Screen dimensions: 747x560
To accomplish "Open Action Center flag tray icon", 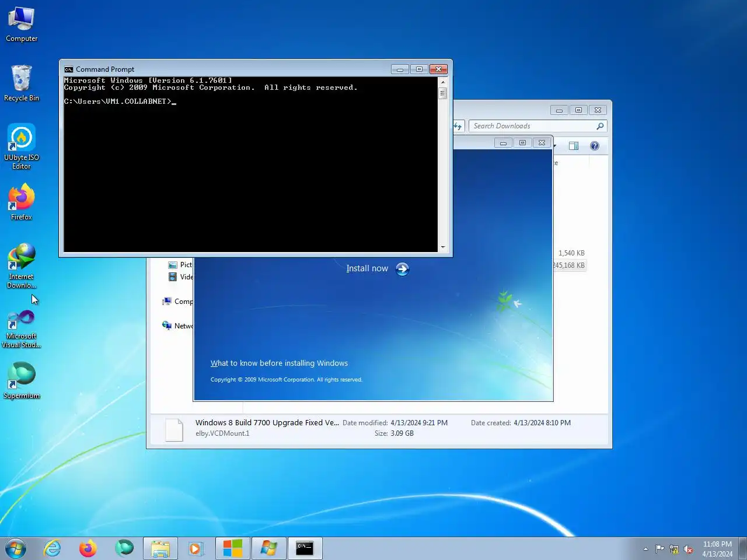I will tap(659, 549).
